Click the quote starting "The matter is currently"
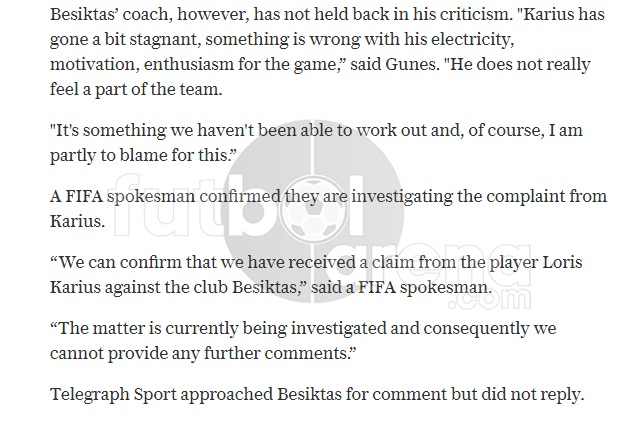636x430 pixels. [x=303, y=341]
